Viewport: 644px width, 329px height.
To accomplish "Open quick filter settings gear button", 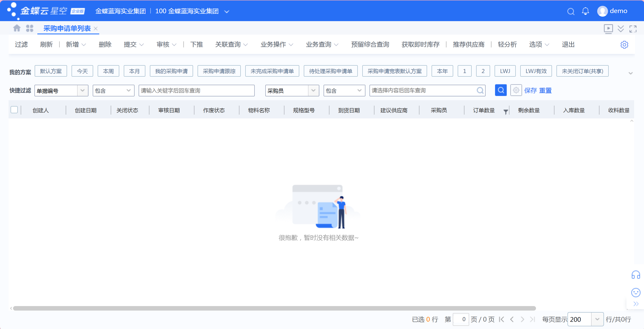I will (x=516, y=90).
